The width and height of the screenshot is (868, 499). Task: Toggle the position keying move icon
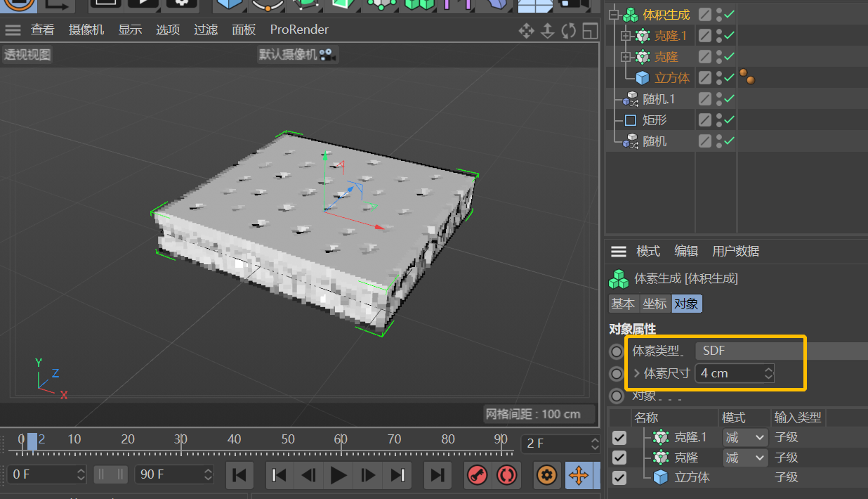pyautogui.click(x=579, y=475)
